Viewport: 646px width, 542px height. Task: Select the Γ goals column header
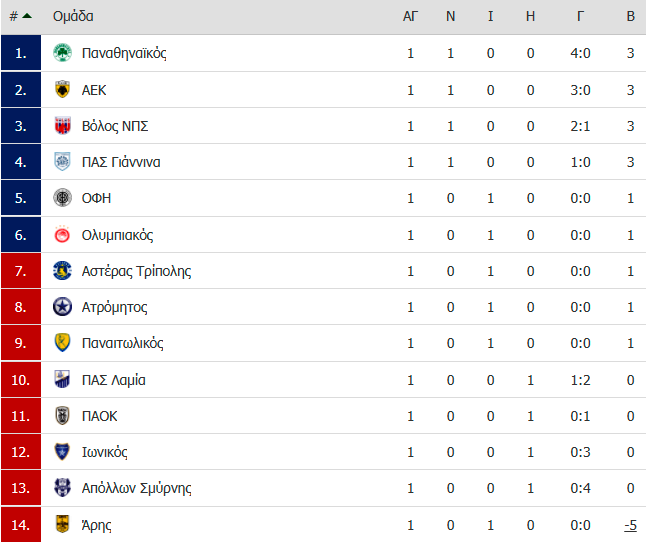pyautogui.click(x=580, y=16)
